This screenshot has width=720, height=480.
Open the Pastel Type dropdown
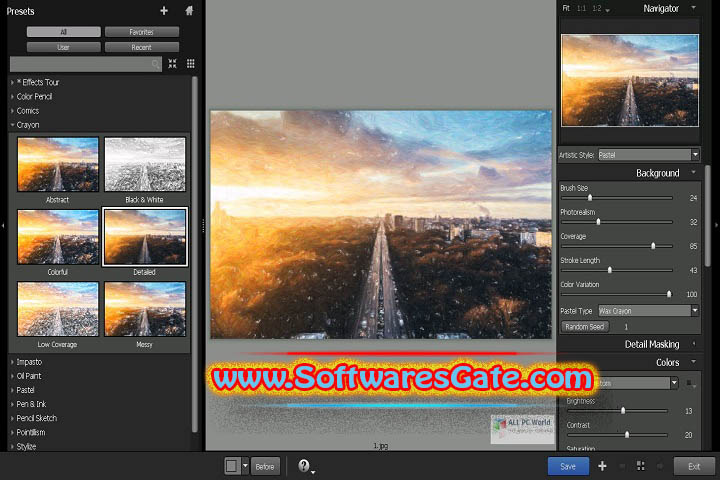coord(648,311)
